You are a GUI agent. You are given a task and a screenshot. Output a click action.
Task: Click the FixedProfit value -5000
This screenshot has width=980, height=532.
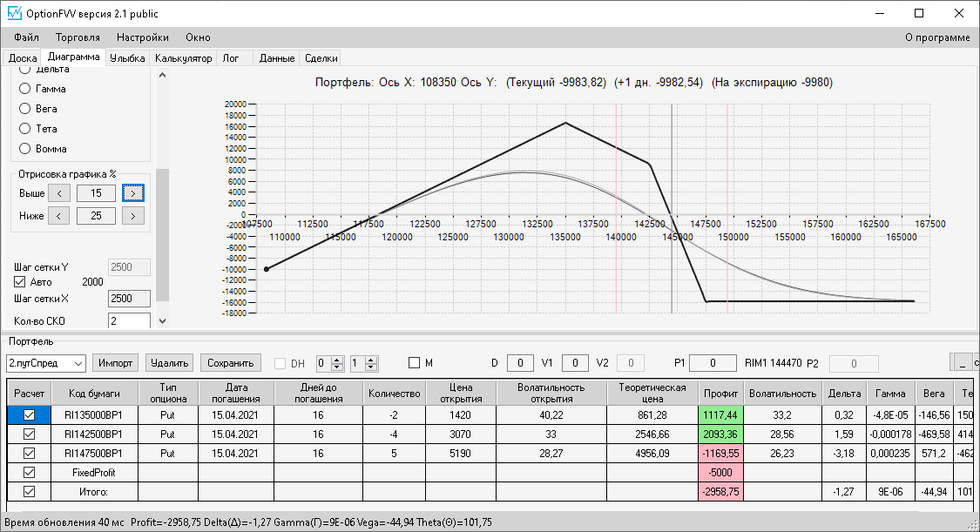coord(720,473)
